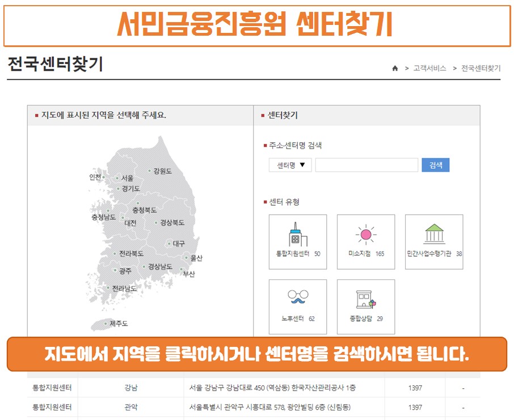
Task: Select 광주 on the map
Action: [125, 271]
